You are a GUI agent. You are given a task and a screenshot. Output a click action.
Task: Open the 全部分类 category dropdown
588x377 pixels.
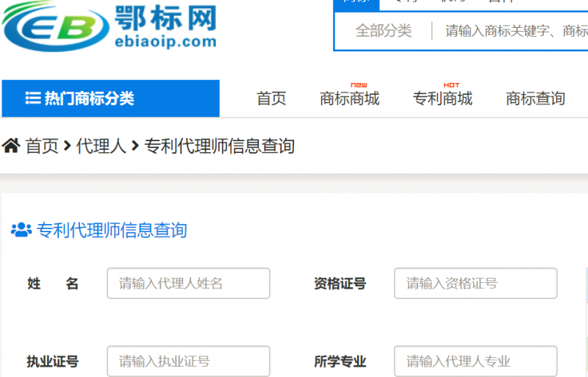click(x=384, y=31)
